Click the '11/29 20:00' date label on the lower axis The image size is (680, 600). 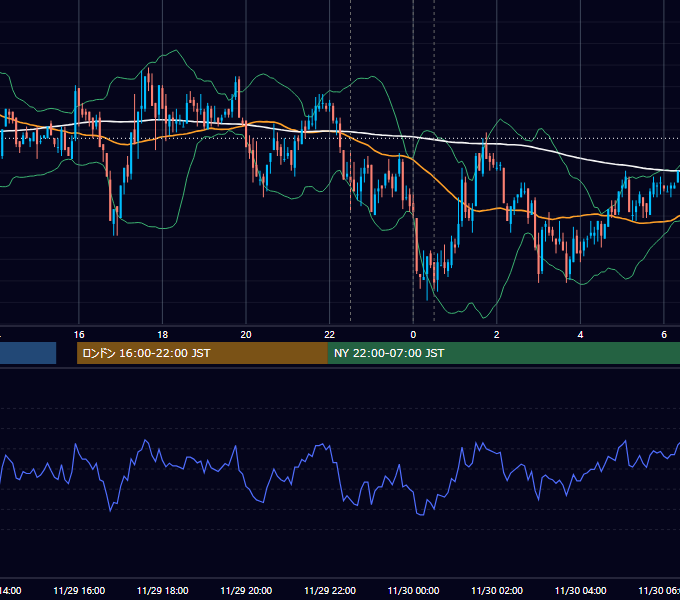coord(246,591)
